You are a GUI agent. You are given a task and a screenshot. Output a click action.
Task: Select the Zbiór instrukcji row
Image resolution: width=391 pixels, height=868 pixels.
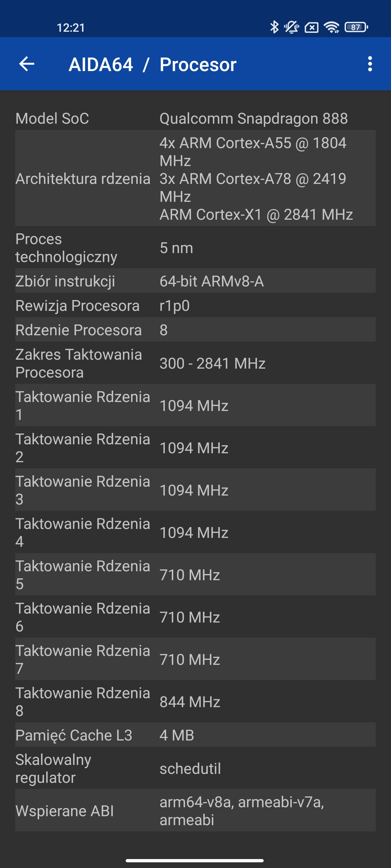point(195,281)
